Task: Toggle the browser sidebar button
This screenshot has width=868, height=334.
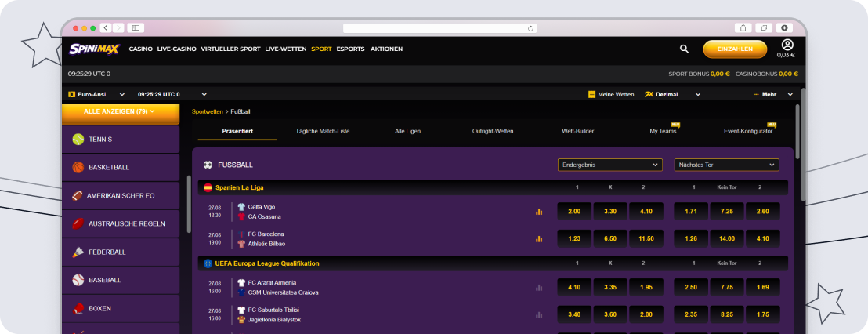Action: [136, 27]
